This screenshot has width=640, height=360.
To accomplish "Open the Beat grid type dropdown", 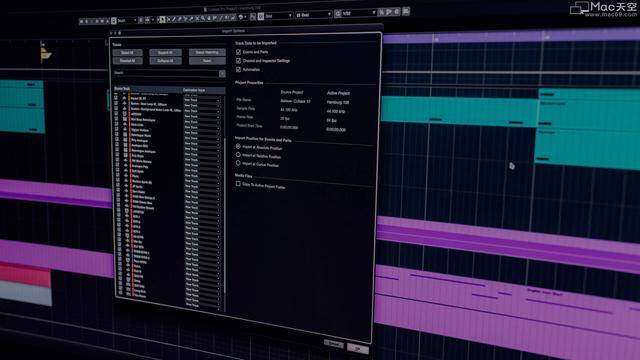I will pos(313,15).
